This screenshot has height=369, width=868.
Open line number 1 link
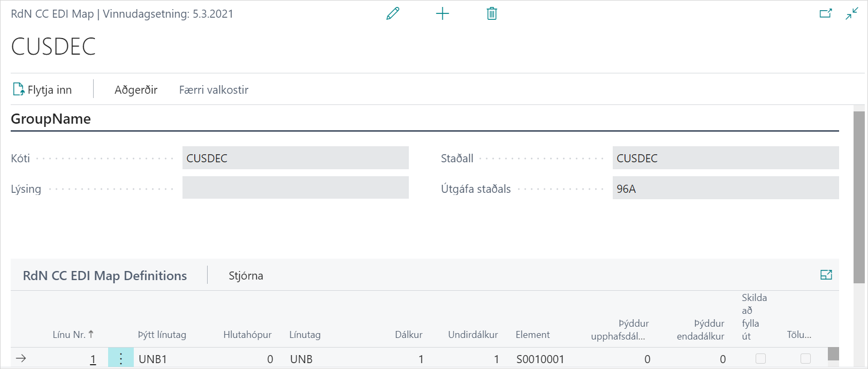(x=93, y=359)
